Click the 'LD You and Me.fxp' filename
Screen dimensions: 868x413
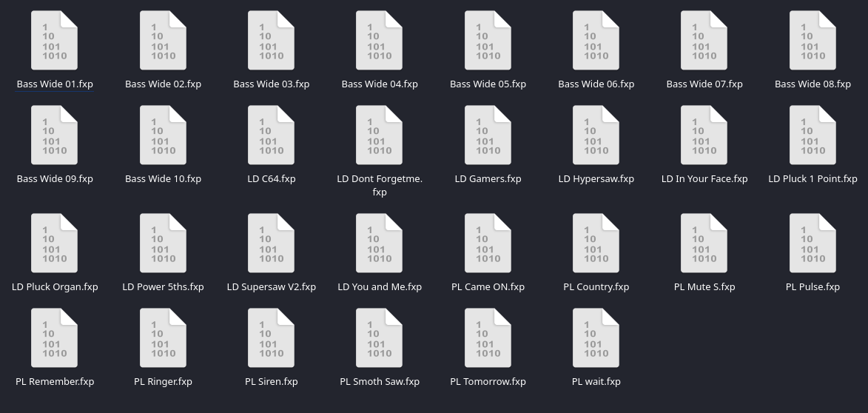379,286
